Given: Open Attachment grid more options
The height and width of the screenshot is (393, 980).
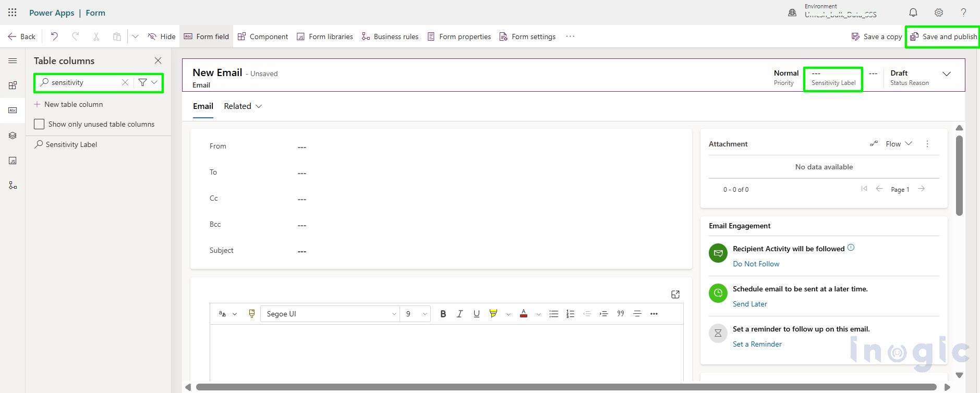Looking at the screenshot, I should click(x=927, y=144).
